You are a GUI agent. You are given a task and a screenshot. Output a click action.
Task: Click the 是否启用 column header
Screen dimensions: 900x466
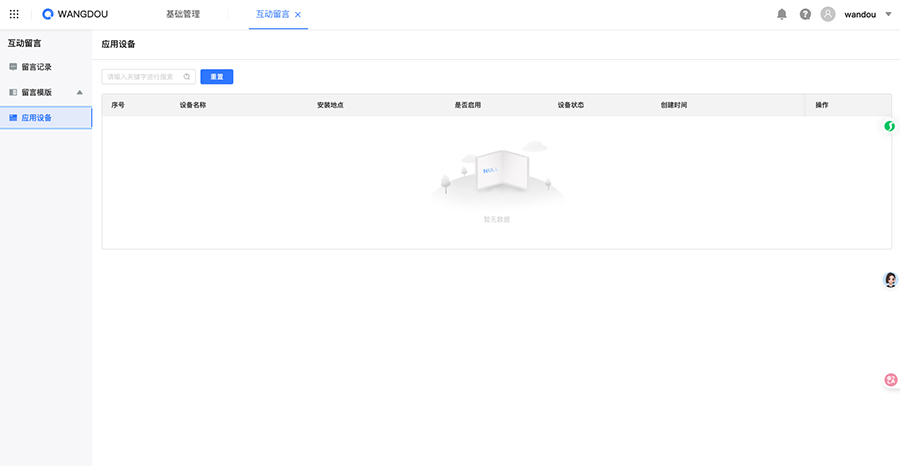click(x=468, y=106)
